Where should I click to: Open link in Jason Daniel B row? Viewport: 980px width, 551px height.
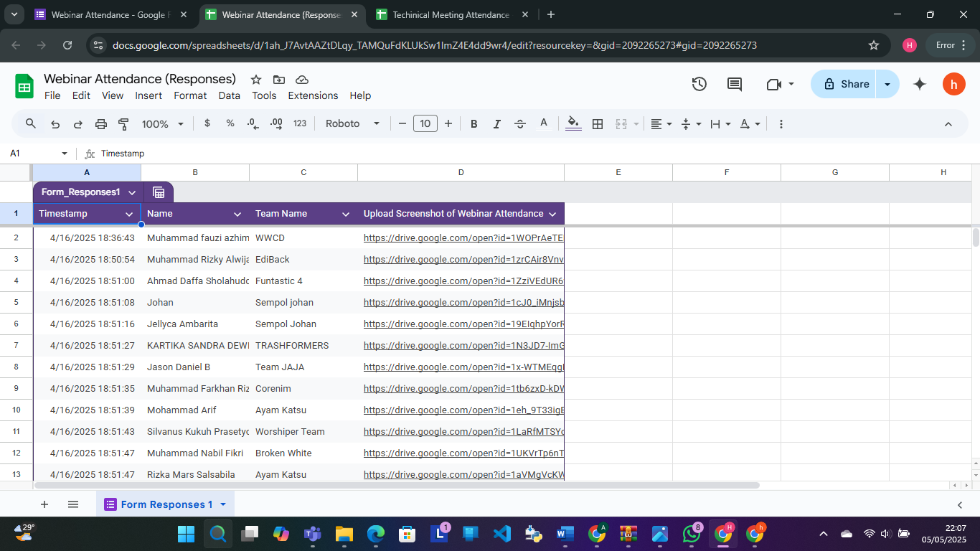click(463, 367)
